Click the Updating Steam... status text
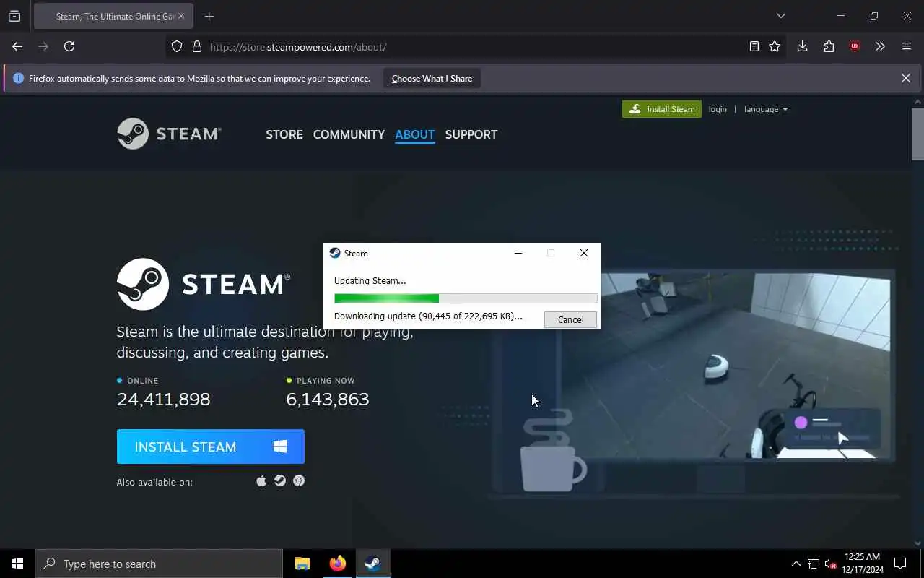 [x=370, y=280]
